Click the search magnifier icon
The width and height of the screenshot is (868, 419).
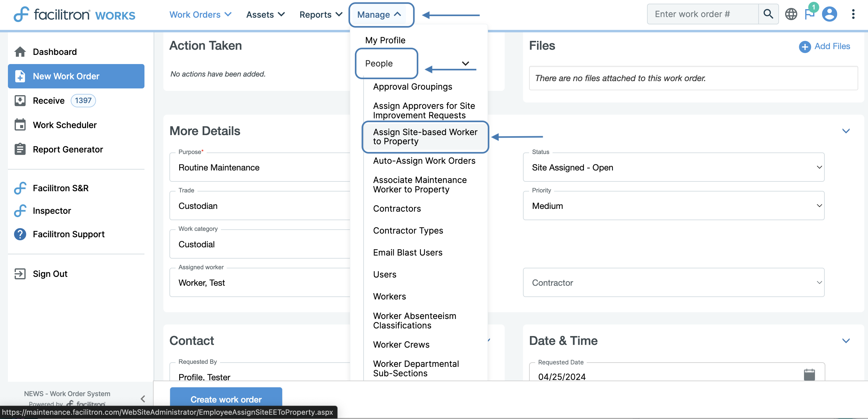[768, 14]
